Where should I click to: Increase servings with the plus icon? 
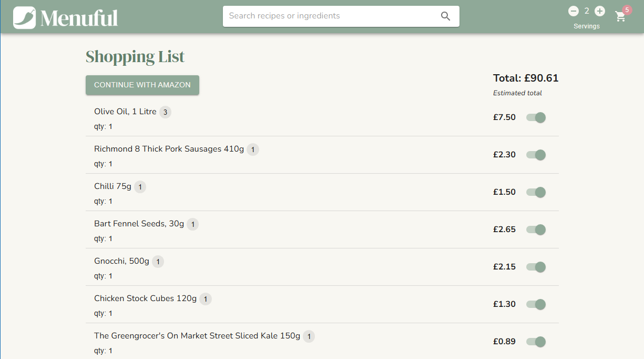[x=600, y=11]
